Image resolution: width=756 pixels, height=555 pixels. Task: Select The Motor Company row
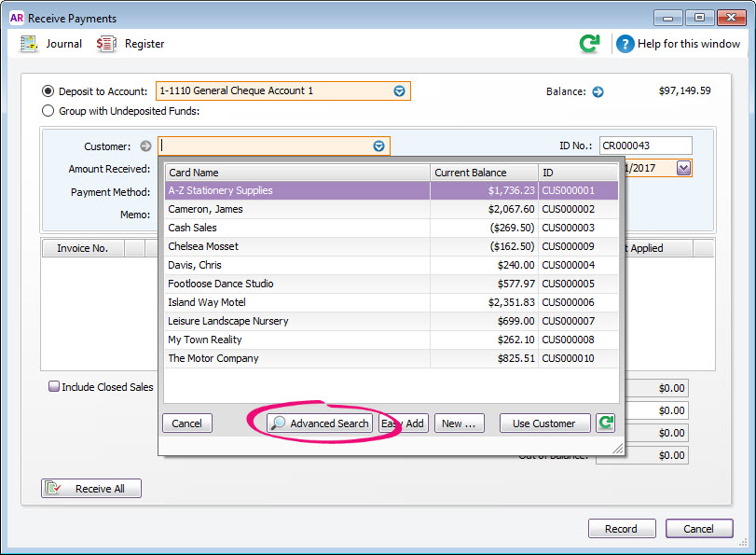pos(391,358)
